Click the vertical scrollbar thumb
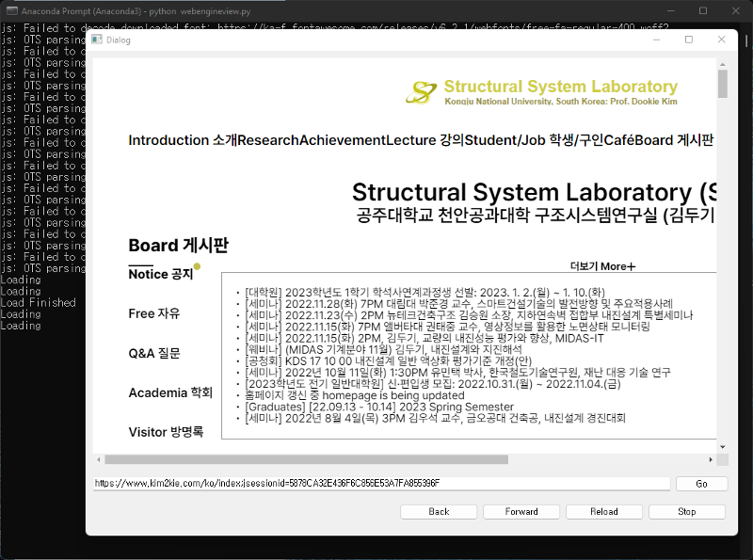This screenshot has height=560, width=753. pyautogui.click(x=722, y=84)
